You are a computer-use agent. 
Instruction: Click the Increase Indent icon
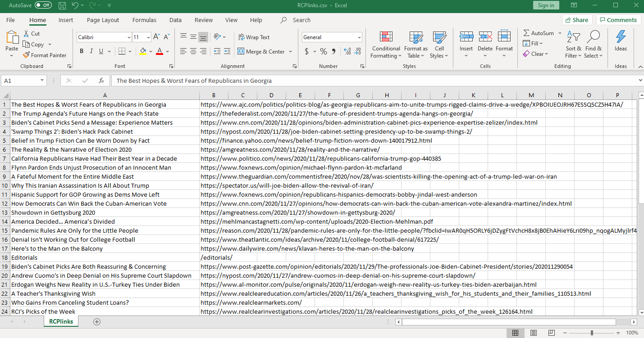click(x=227, y=51)
